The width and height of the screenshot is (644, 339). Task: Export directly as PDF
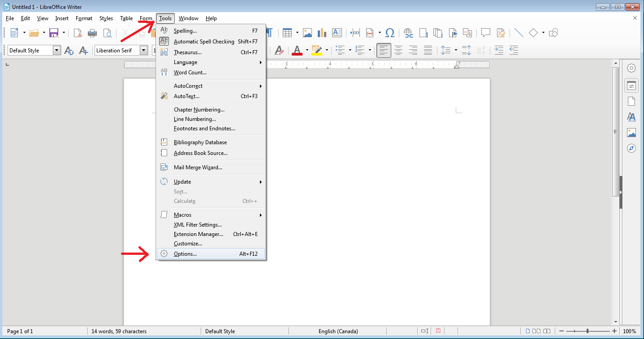(78, 33)
